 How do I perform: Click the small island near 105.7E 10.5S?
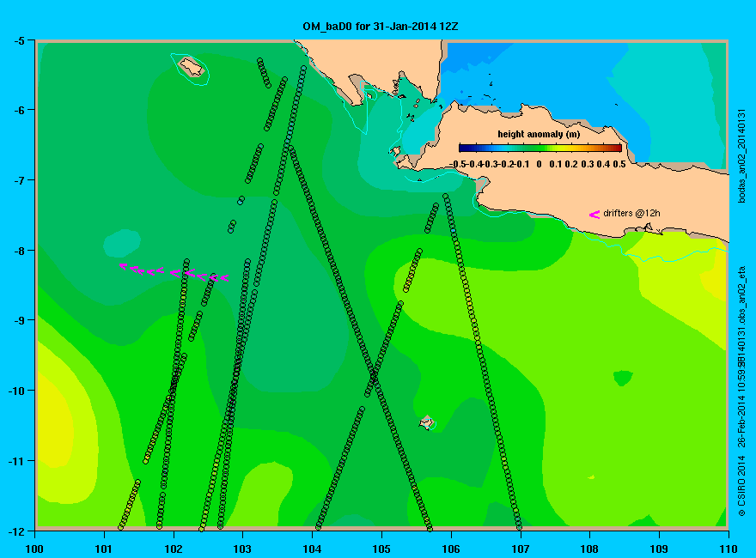pos(426,422)
